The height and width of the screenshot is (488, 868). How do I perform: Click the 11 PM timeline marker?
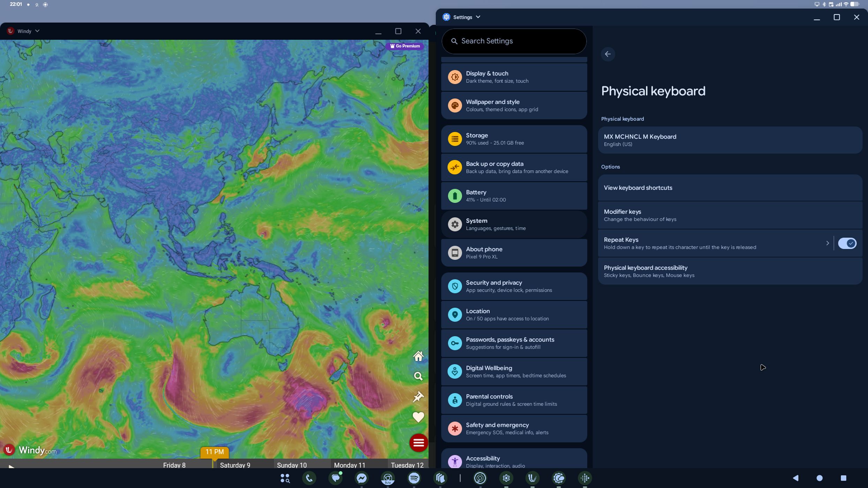214,452
